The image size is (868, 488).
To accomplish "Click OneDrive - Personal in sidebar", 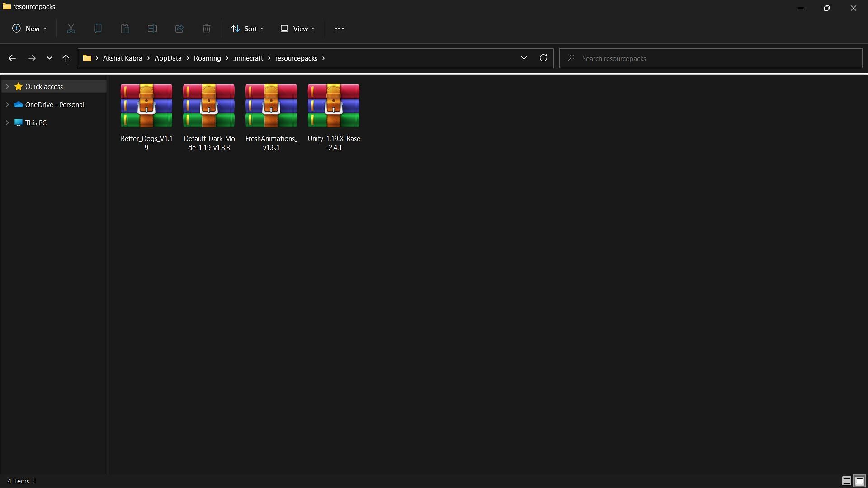I will (x=54, y=104).
